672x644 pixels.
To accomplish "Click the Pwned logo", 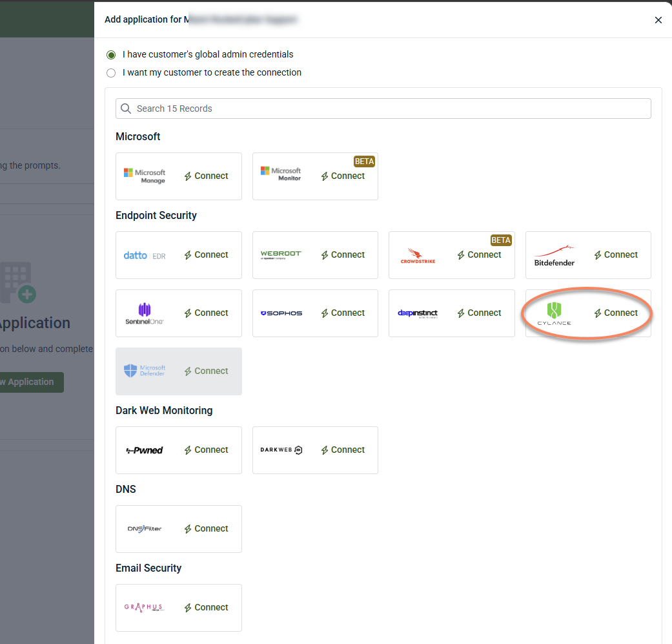I will click(145, 450).
